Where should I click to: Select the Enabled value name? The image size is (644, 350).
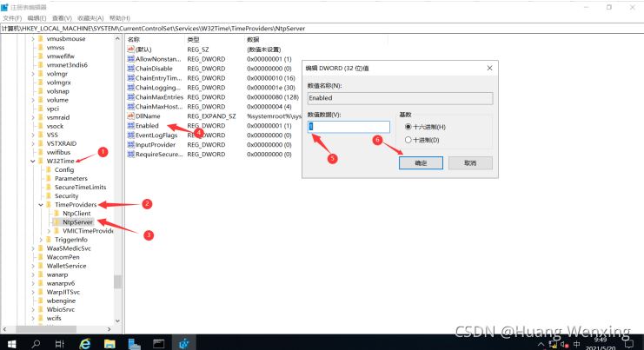coord(147,126)
